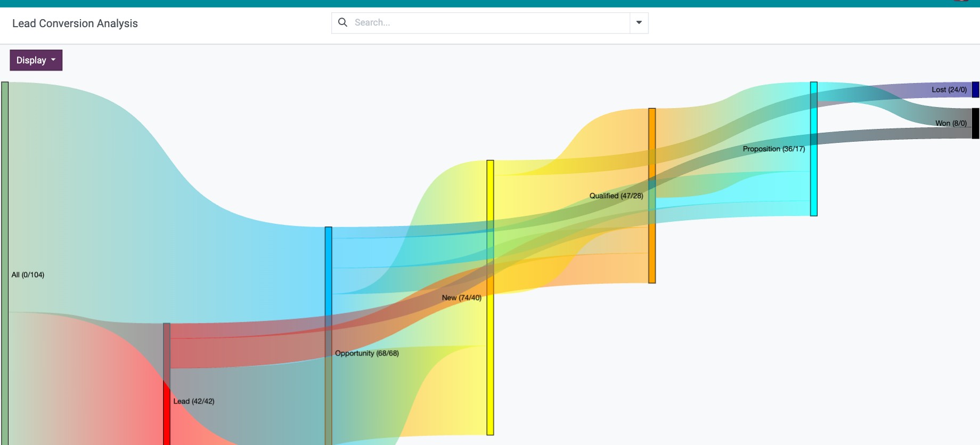The height and width of the screenshot is (445, 980).
Task: Select the yellow New node bar
Action: [x=490, y=297]
